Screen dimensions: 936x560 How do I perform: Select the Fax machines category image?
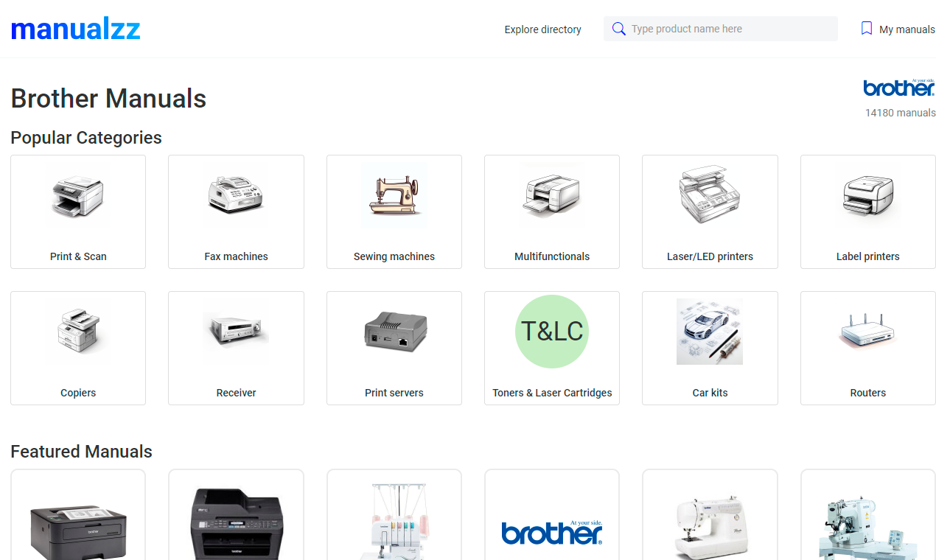pos(236,195)
